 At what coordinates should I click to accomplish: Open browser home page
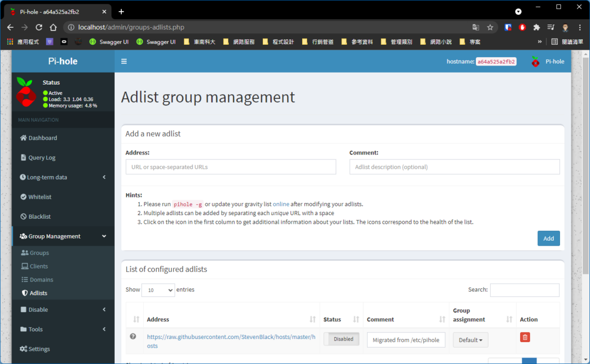coord(53,27)
